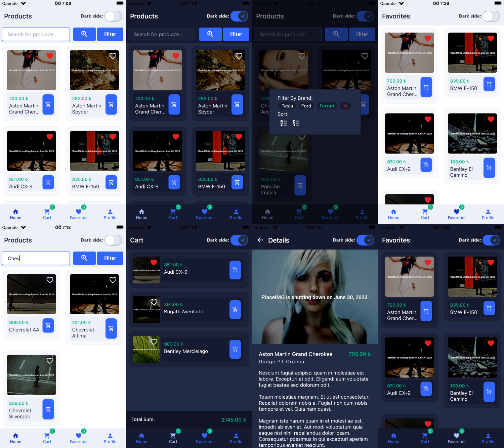This screenshot has width=504, height=448.
Task: Disable Dark side switch on Cart screen
Action: point(239,240)
